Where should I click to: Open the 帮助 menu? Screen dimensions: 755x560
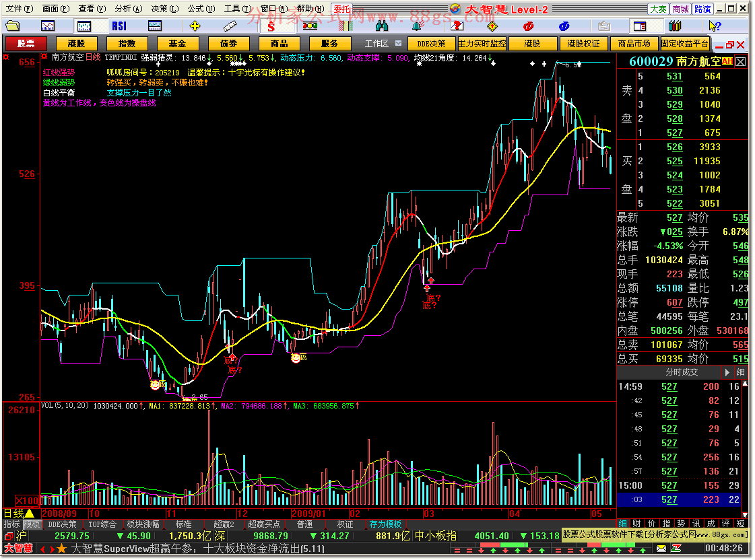310,9
